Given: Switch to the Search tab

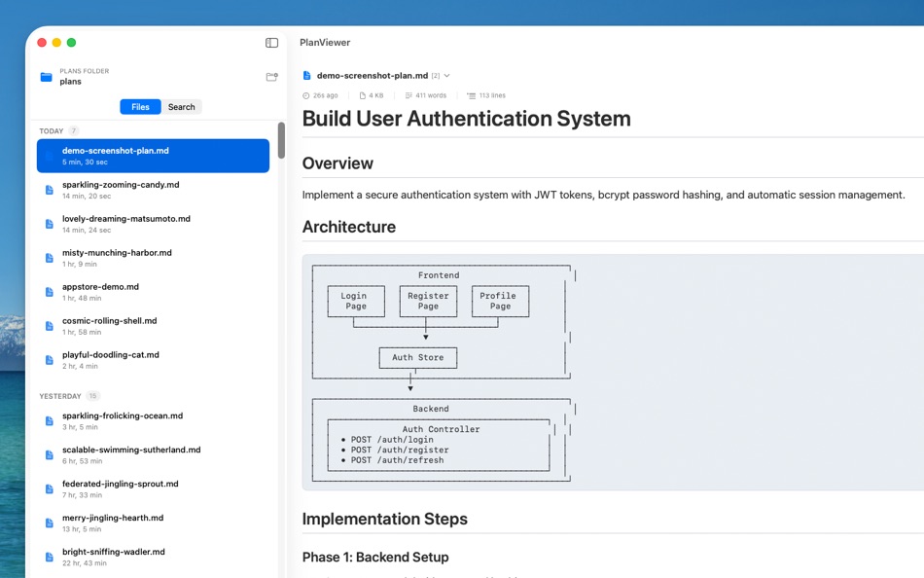Looking at the screenshot, I should point(182,107).
